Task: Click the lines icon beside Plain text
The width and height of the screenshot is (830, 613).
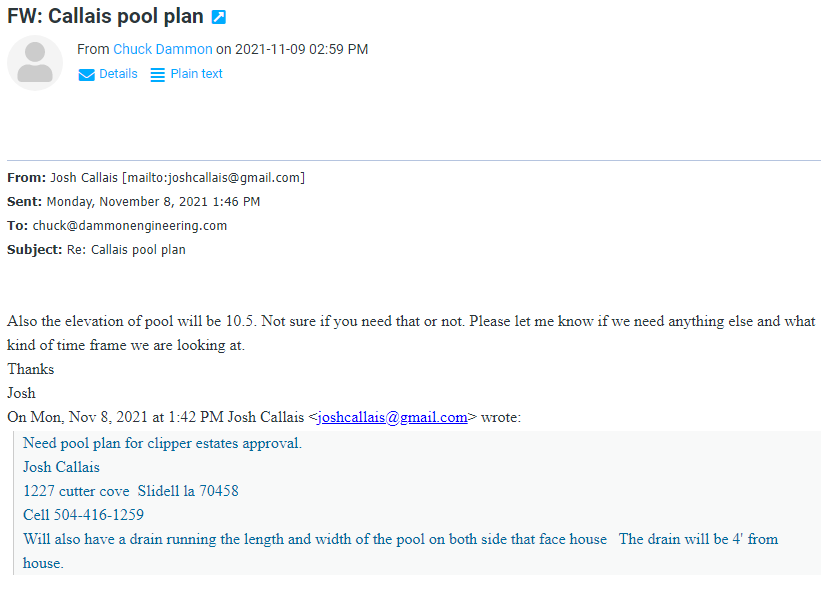Action: pyautogui.click(x=158, y=75)
